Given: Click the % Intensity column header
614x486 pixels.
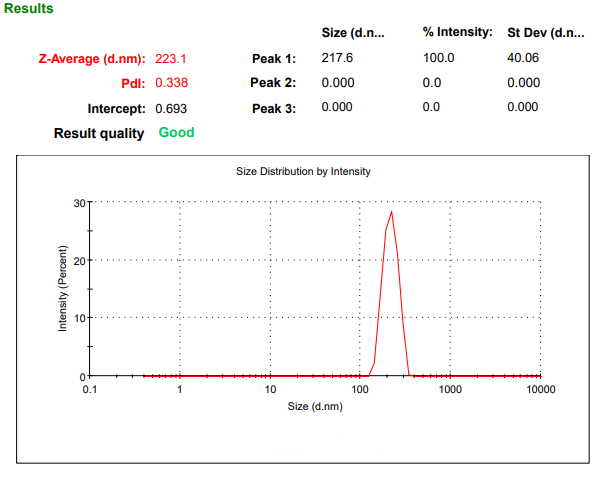Looking at the screenshot, I should click(x=457, y=33).
